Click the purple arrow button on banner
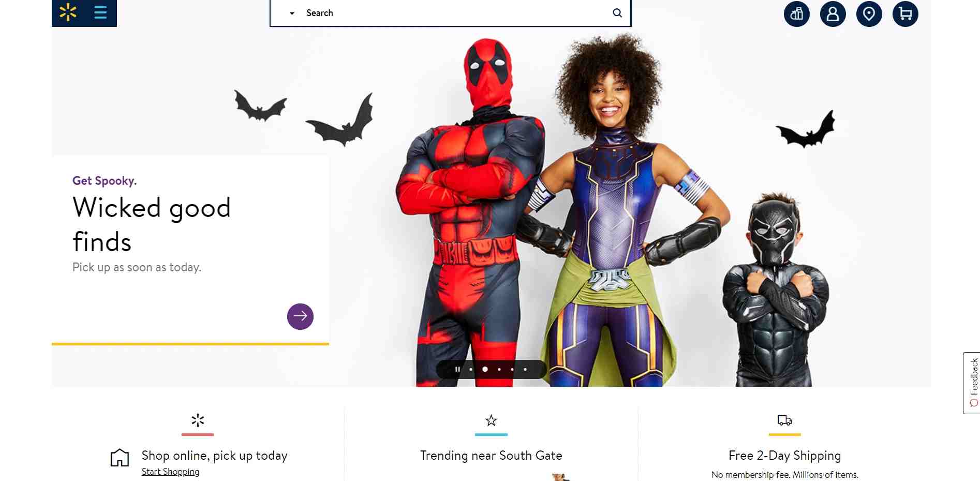The image size is (980, 481). point(300,316)
